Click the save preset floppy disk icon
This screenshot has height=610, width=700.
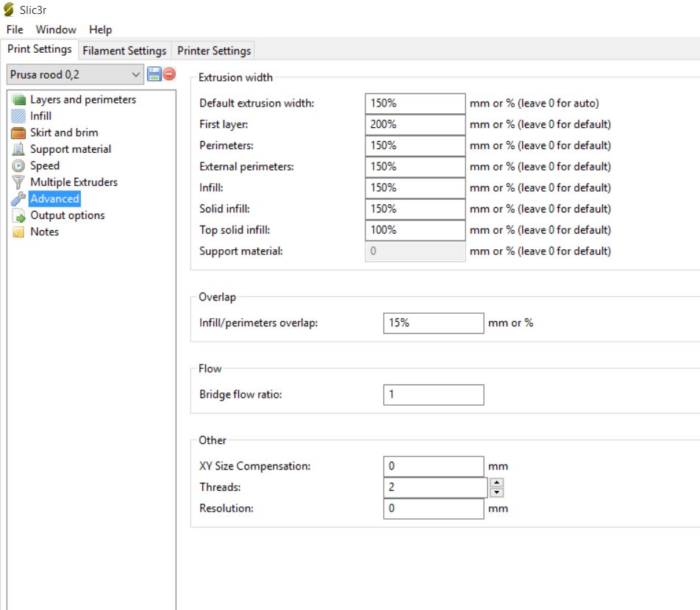154,74
